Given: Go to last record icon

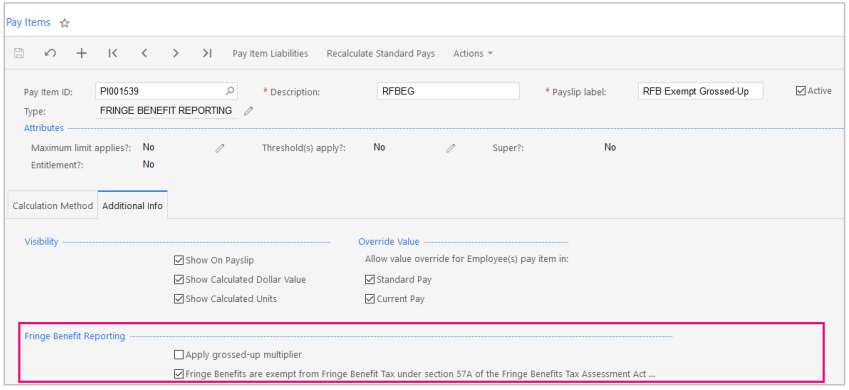Looking at the screenshot, I should [x=207, y=53].
